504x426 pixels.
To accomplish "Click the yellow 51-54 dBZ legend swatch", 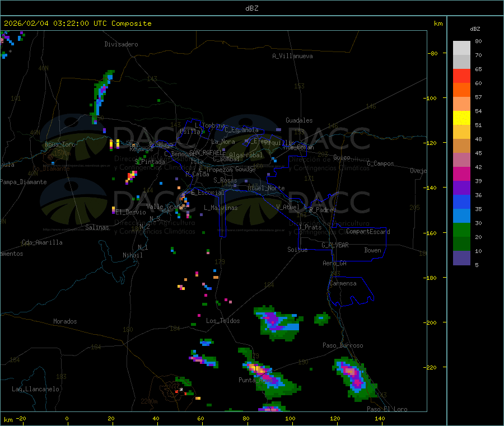I will (461, 118).
